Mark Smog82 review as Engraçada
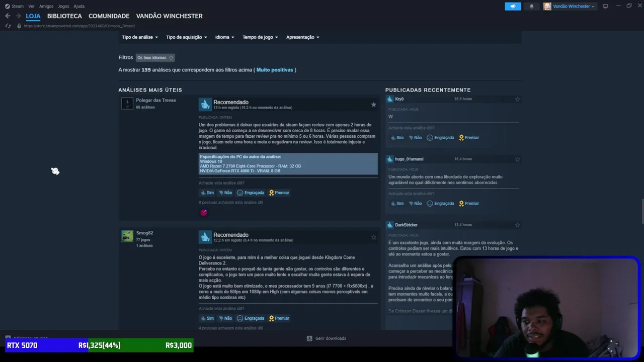This screenshot has height=362, width=644. point(251,318)
